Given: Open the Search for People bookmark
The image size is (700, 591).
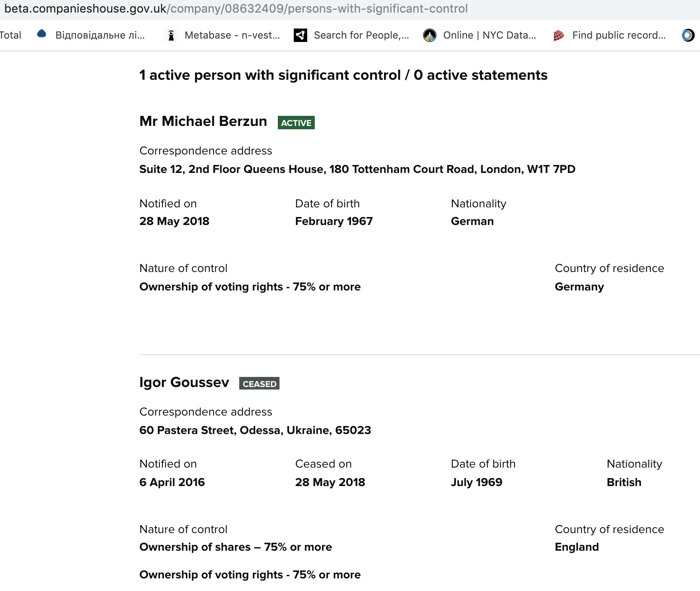Looking at the screenshot, I should [x=361, y=35].
